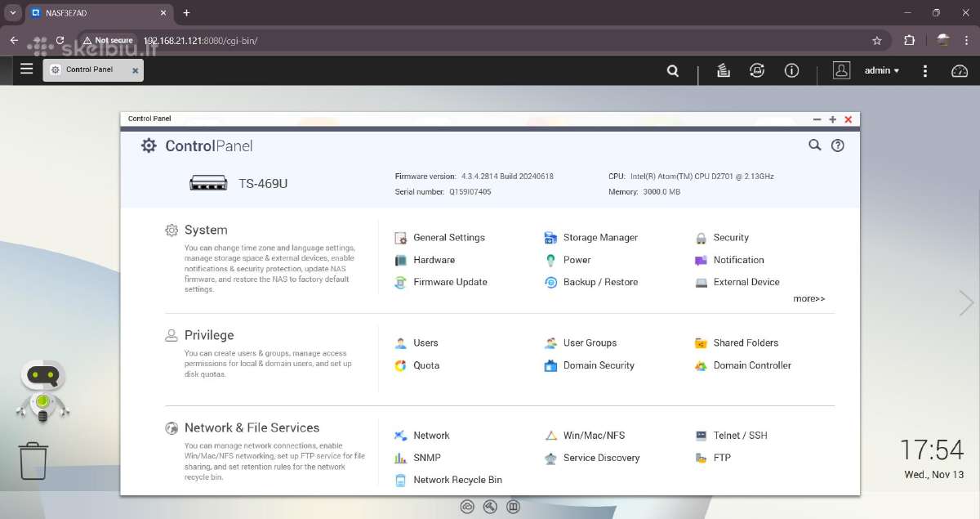Open Firmware Update
The image size is (980, 519).
pos(441,282)
